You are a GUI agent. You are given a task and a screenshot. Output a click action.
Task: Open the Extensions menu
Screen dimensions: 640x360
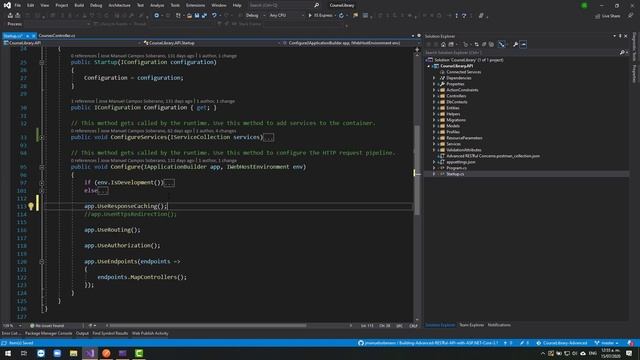coord(195,5)
